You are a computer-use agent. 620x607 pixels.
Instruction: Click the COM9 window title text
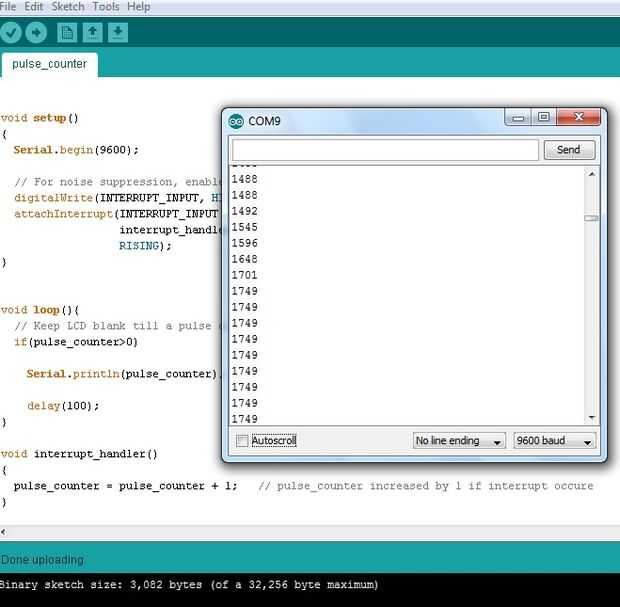point(264,121)
